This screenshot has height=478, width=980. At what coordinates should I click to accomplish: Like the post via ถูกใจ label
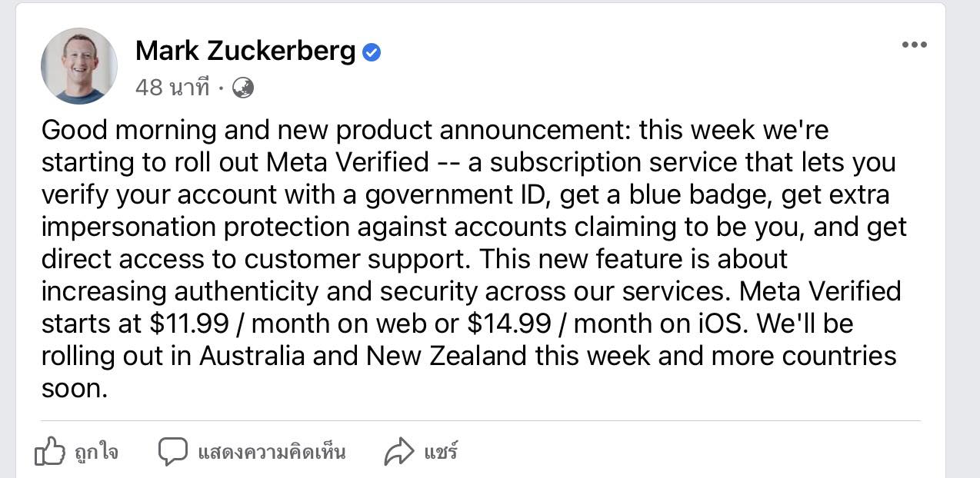[x=97, y=452]
